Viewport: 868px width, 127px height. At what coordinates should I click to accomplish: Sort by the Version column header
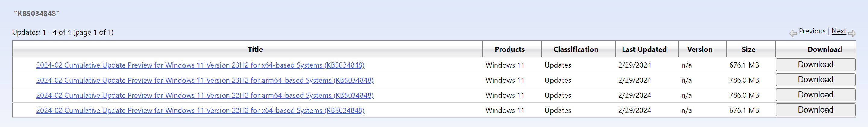pos(700,49)
